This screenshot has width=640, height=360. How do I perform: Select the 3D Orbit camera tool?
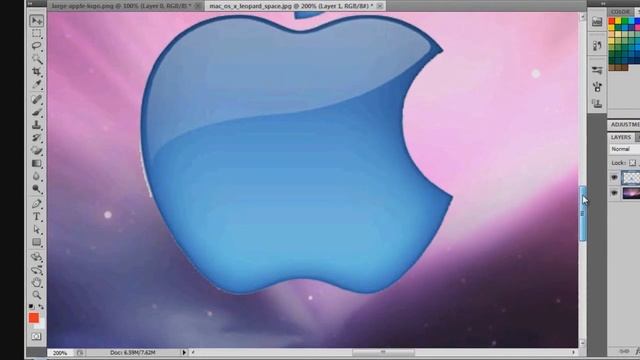tap(36, 269)
